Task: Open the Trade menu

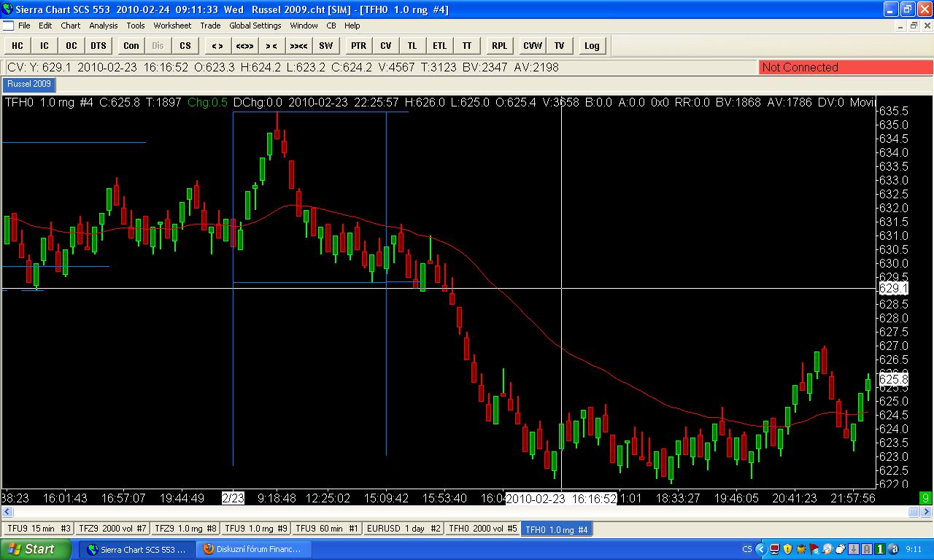Action: (x=210, y=26)
